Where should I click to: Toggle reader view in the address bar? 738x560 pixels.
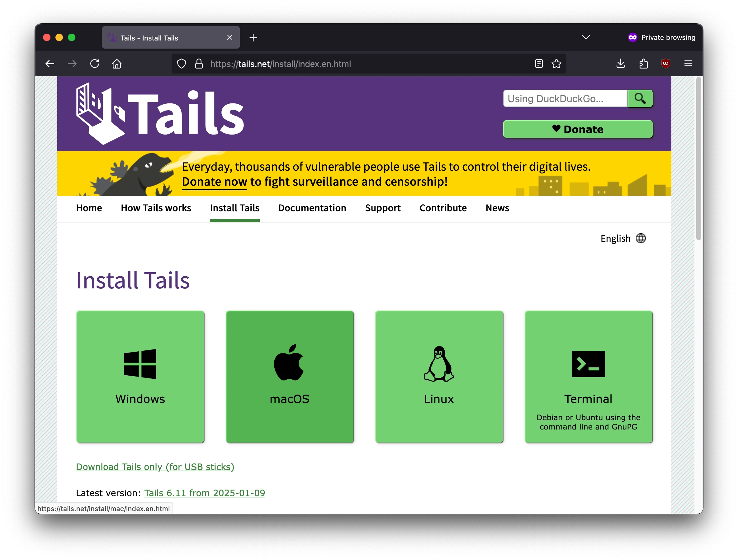click(538, 64)
